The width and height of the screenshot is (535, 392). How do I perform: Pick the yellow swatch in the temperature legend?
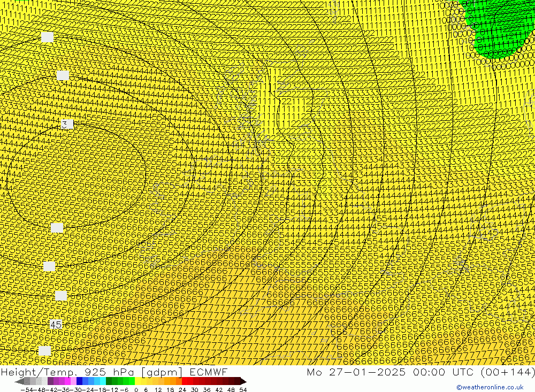138,381
